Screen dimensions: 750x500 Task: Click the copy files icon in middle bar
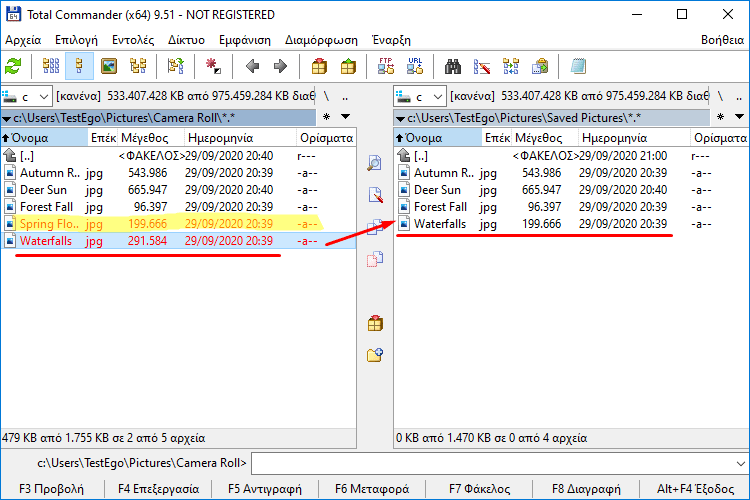[375, 227]
